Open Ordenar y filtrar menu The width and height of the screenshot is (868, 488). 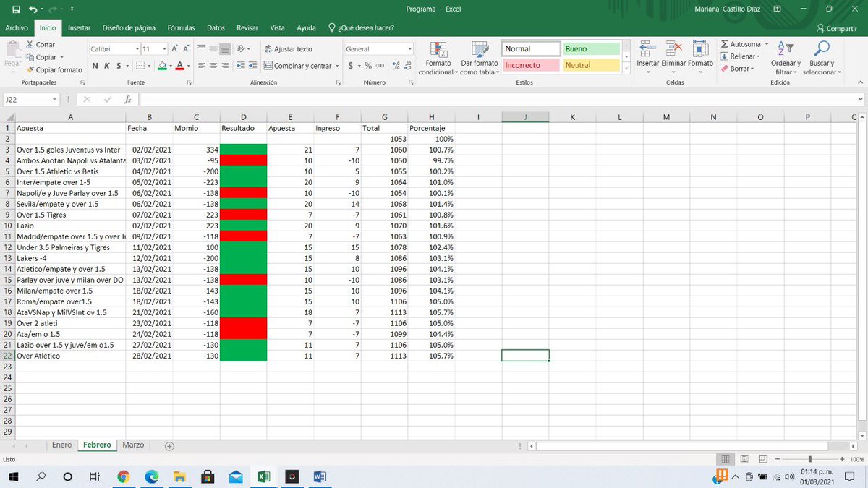pyautogui.click(x=786, y=59)
